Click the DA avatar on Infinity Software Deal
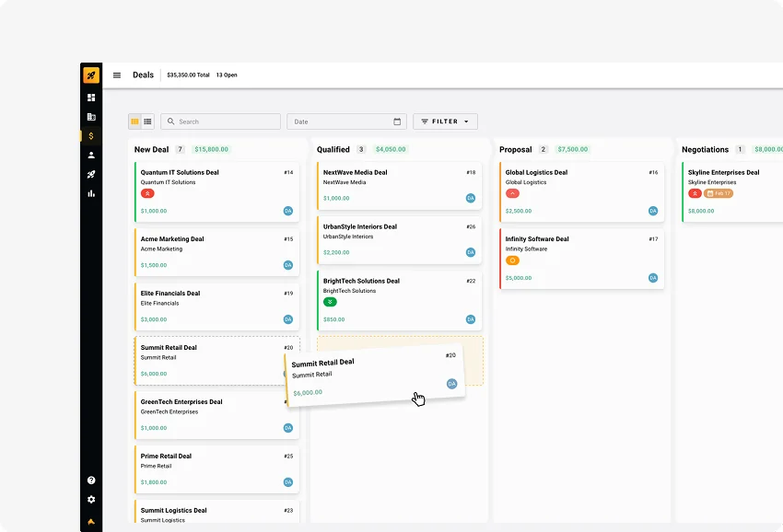This screenshot has width=783, height=532. click(x=653, y=277)
